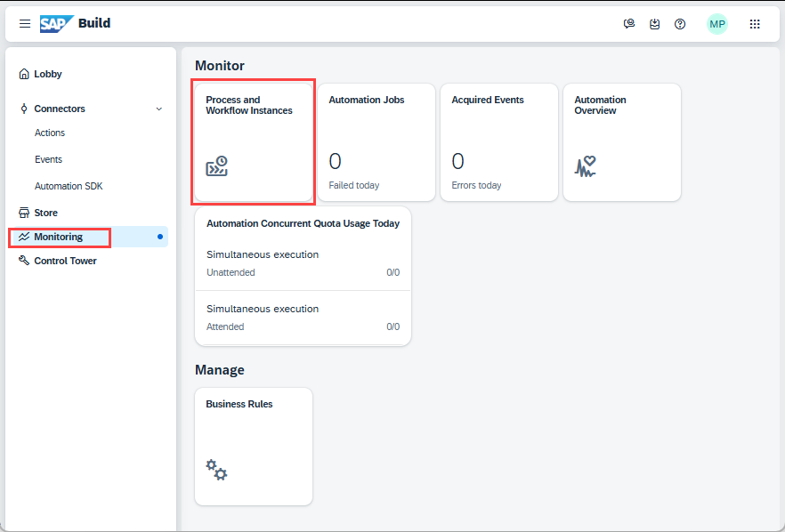Open Automation SDK under Connectors
Screen dimensions: 785x532
click(69, 186)
